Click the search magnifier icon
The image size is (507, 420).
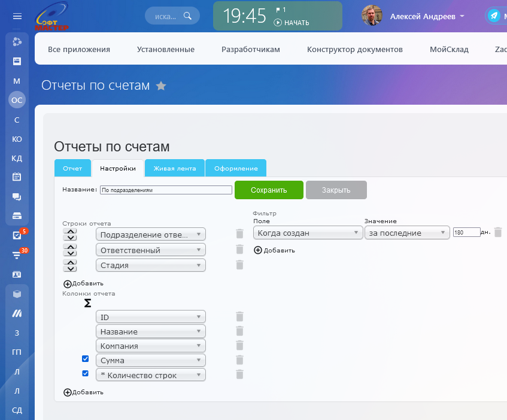(187, 16)
